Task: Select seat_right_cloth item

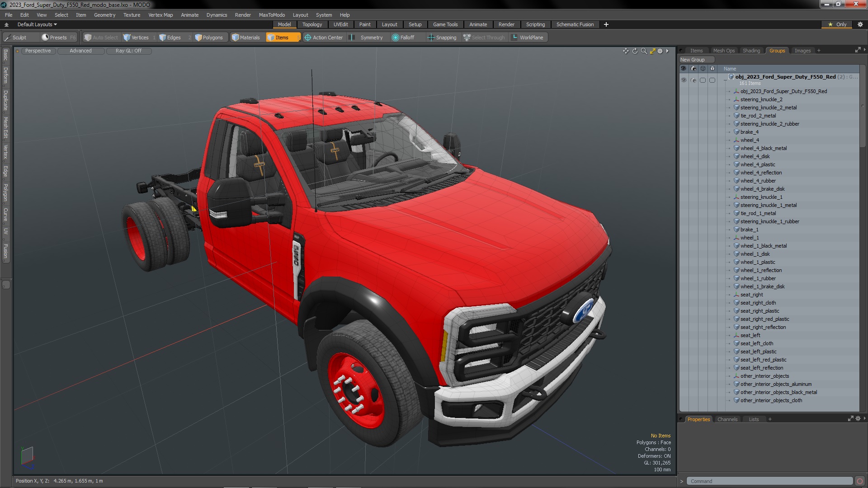Action: point(758,303)
